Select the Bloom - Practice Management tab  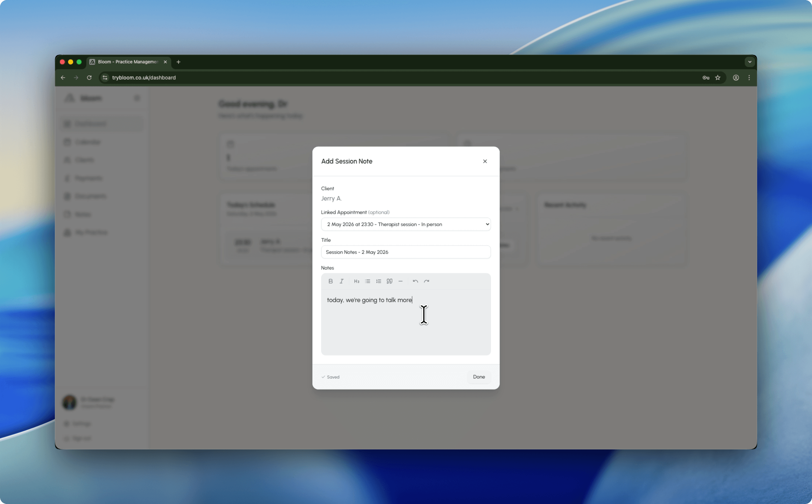tap(128, 62)
